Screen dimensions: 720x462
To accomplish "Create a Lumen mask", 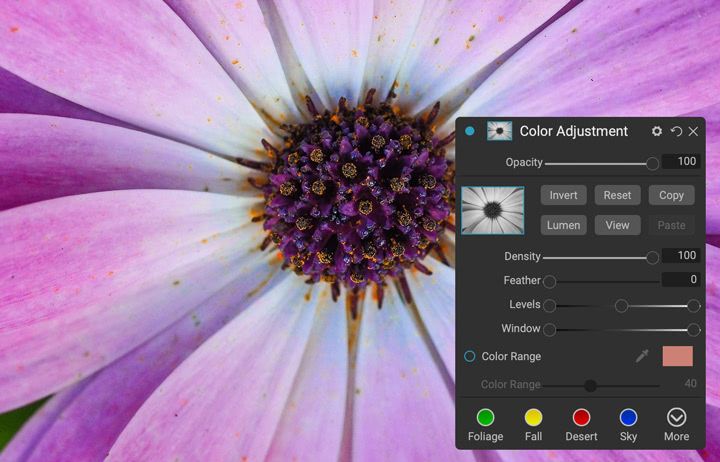I will [x=563, y=225].
